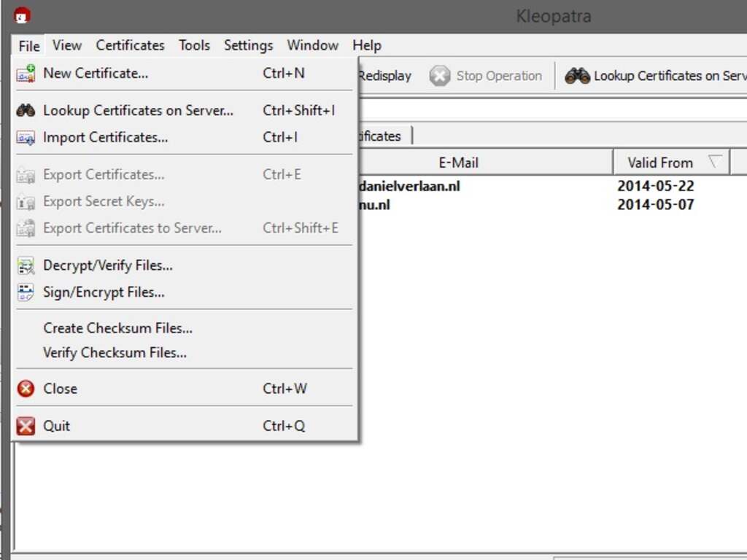Open the View menu
Screen dimensions: 747x560
[x=67, y=45]
